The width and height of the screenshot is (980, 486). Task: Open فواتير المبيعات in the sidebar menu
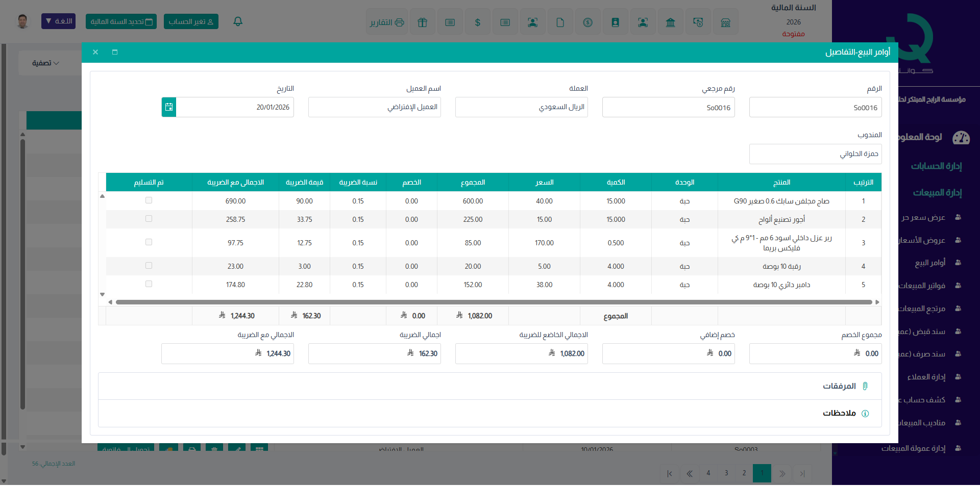pyautogui.click(x=922, y=286)
